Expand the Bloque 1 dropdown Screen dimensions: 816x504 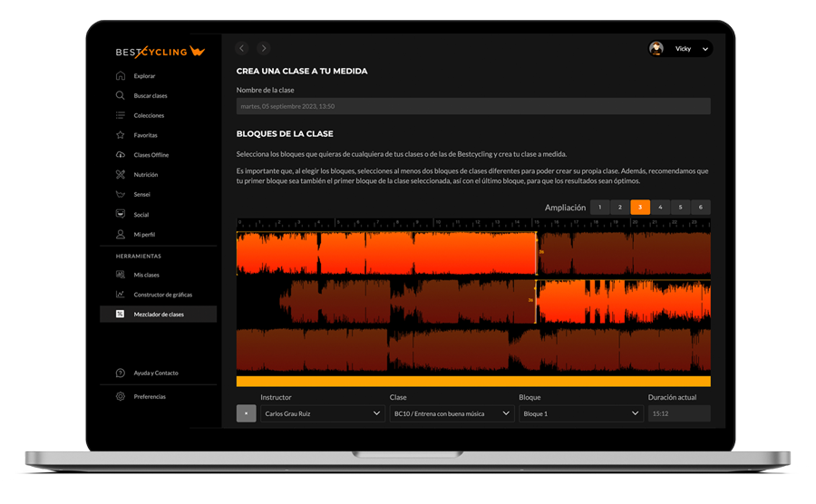coord(581,413)
